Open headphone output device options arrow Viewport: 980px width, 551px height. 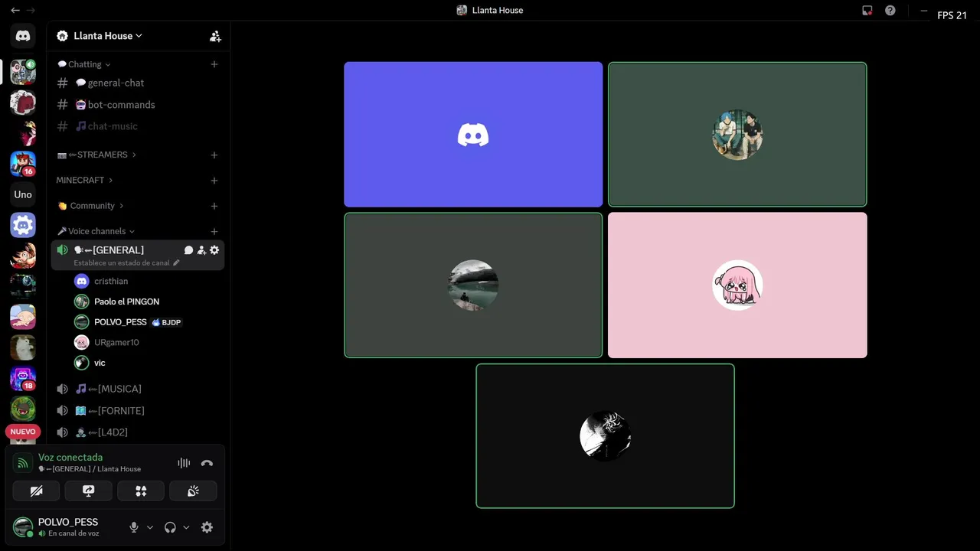(x=186, y=527)
